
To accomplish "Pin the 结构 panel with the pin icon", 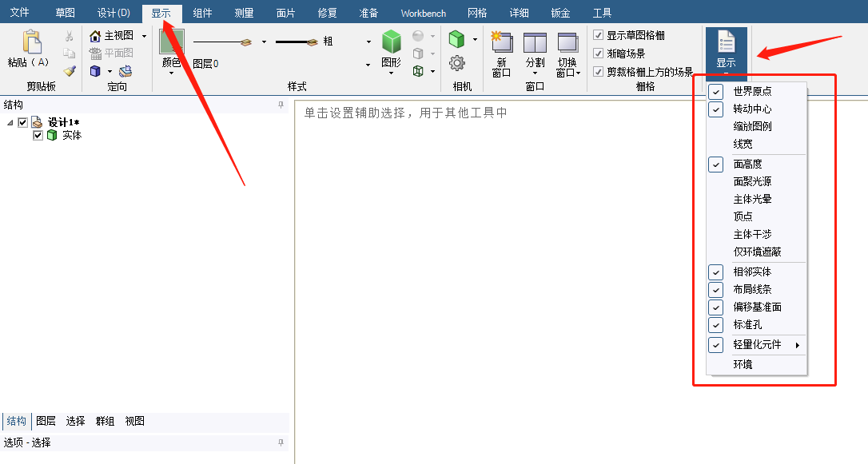I will [281, 105].
